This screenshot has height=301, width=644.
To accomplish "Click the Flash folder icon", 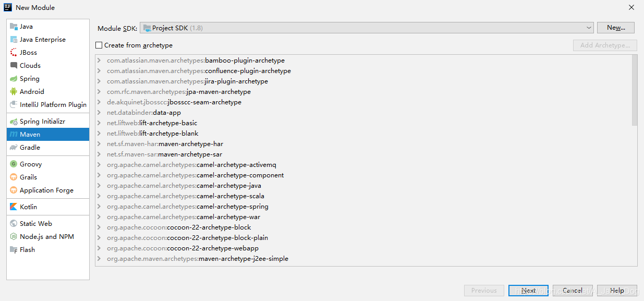I will click(14, 250).
